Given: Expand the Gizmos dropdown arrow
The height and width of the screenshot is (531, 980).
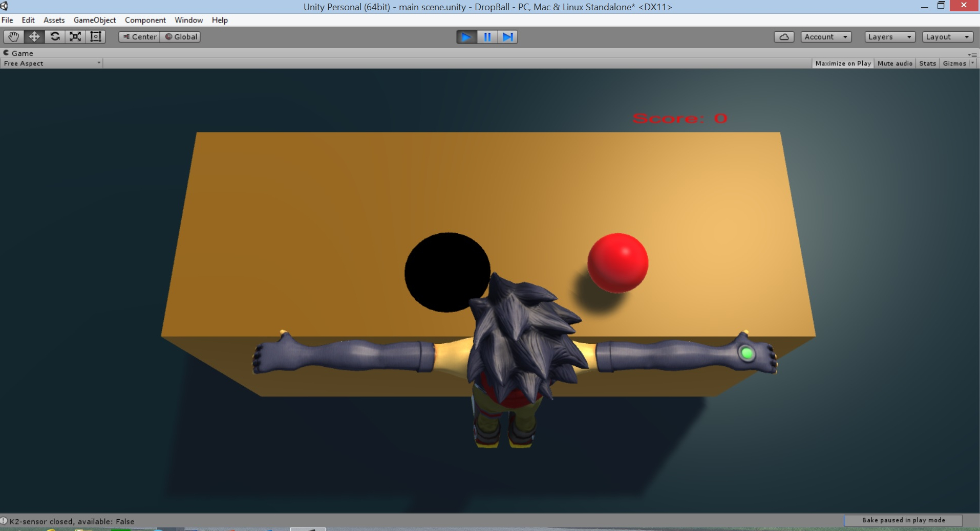Looking at the screenshot, I should [x=973, y=63].
